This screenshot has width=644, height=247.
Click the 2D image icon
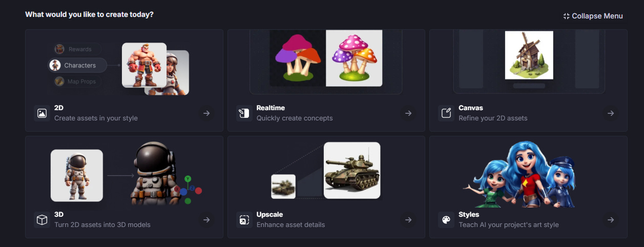42,113
